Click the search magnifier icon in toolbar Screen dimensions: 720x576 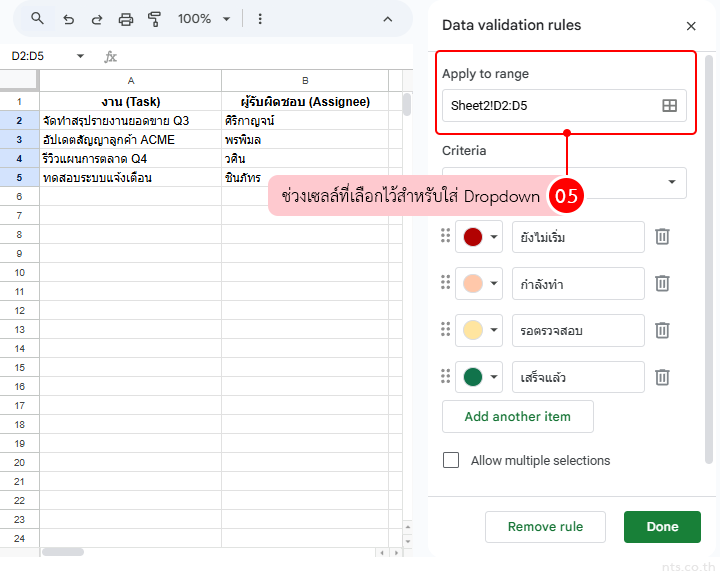(37, 19)
